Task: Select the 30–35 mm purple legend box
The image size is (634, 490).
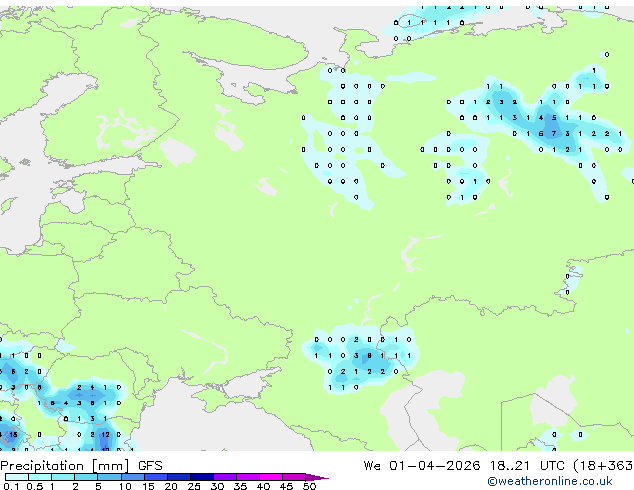Action: click(224, 477)
